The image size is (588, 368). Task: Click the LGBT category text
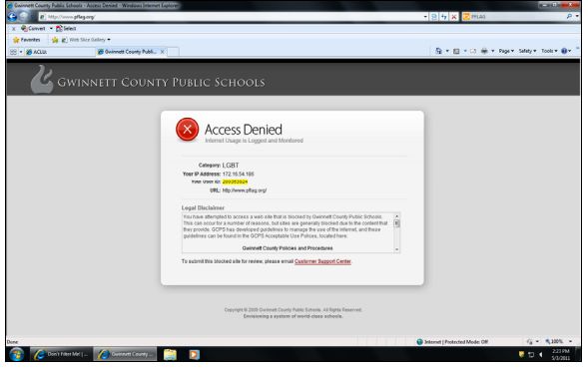click(x=231, y=166)
